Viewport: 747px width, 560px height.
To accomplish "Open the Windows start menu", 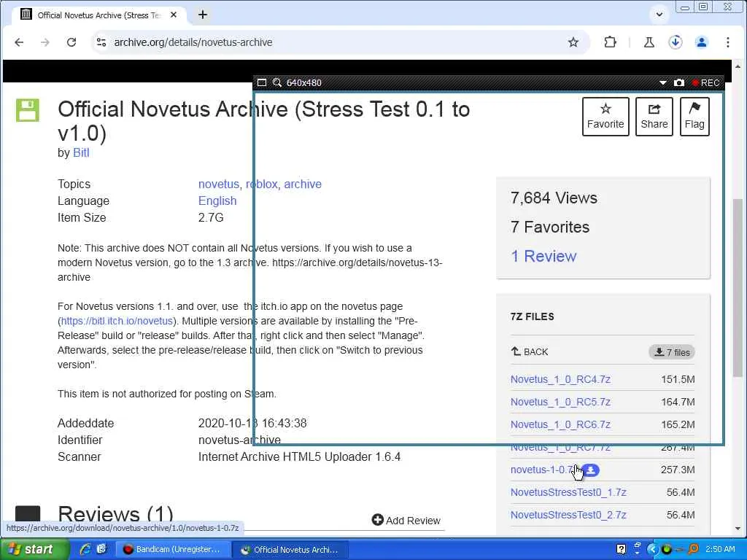I will (34, 550).
